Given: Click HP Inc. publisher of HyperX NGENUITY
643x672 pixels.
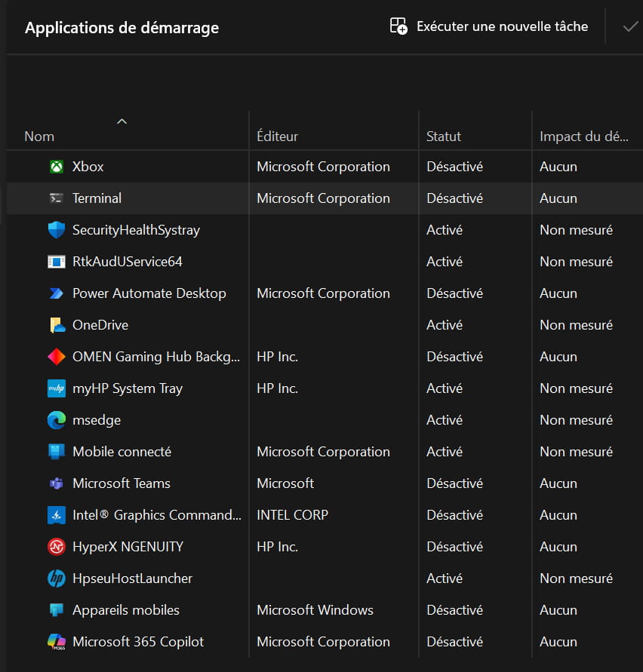Looking at the screenshot, I should [277, 547].
